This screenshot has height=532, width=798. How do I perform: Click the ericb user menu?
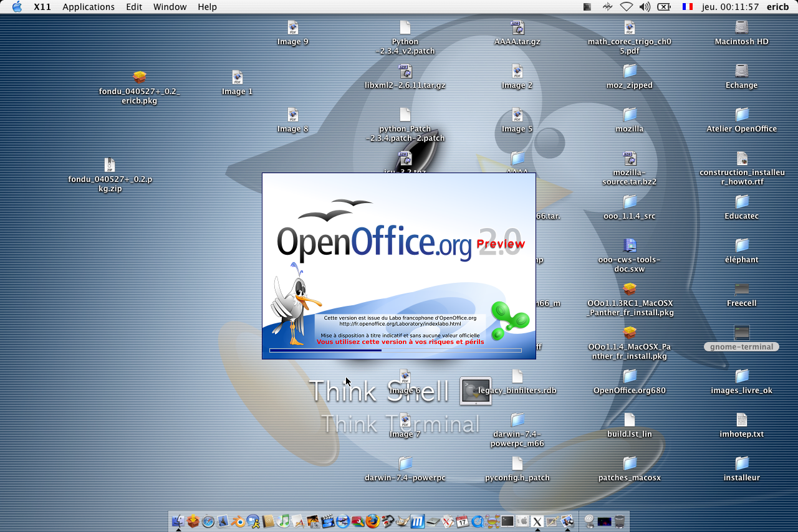coord(777,7)
